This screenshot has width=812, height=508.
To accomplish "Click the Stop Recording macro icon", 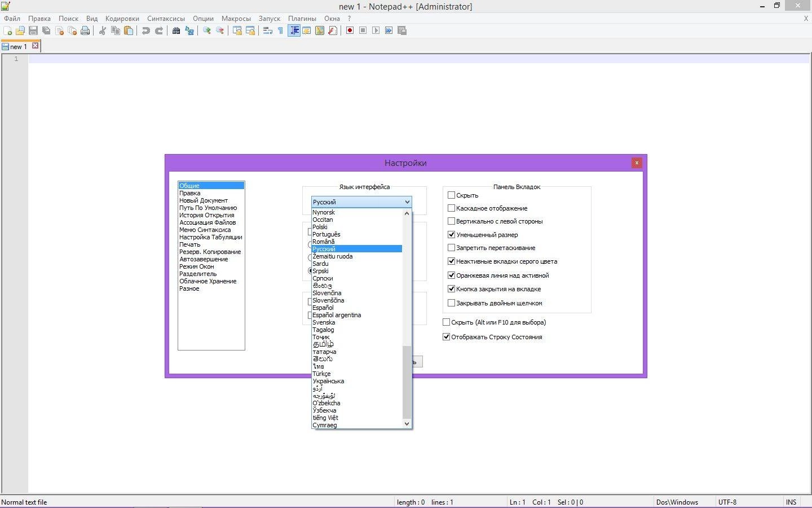I will tap(363, 30).
